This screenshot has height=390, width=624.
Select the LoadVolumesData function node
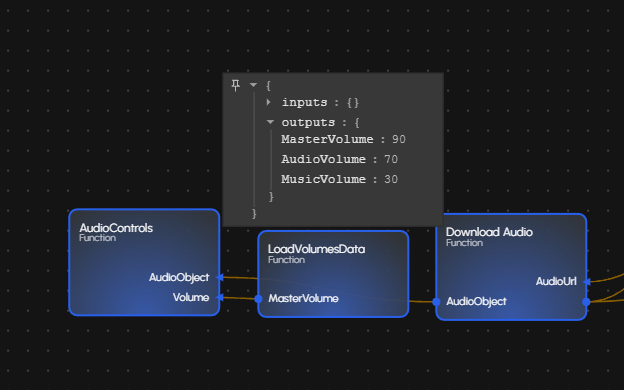pyautogui.click(x=333, y=274)
